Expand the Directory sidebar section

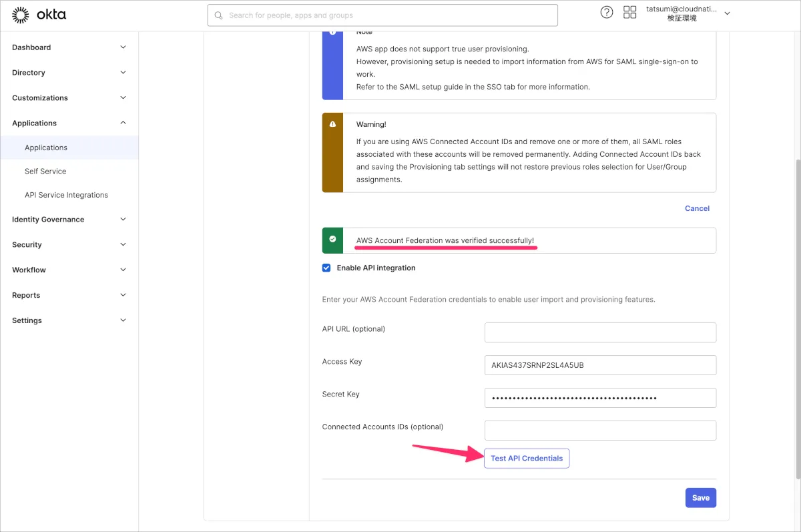point(69,73)
